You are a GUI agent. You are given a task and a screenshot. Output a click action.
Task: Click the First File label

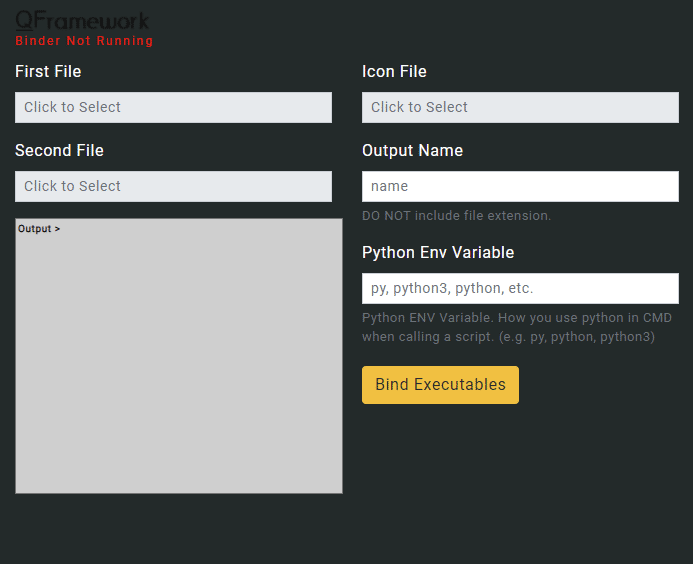pos(48,71)
